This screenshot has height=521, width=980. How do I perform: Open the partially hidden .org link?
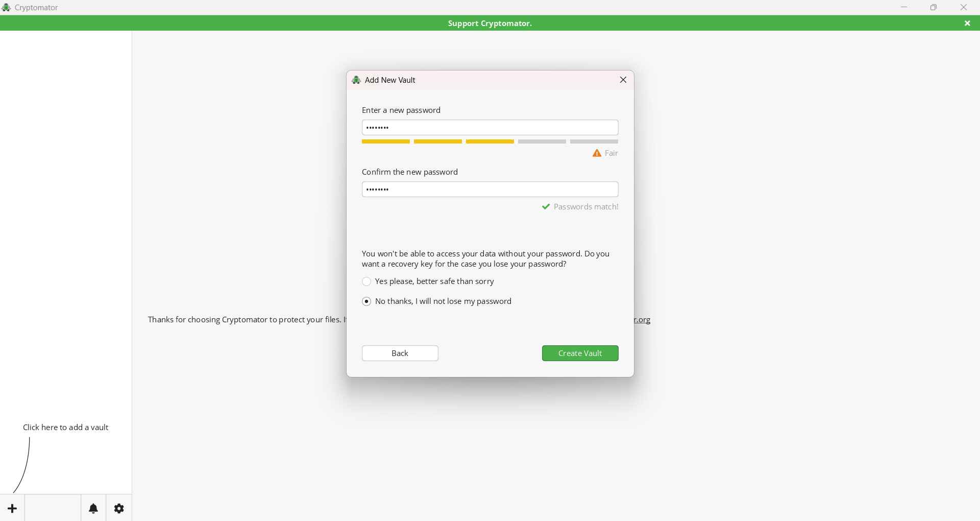tap(643, 320)
